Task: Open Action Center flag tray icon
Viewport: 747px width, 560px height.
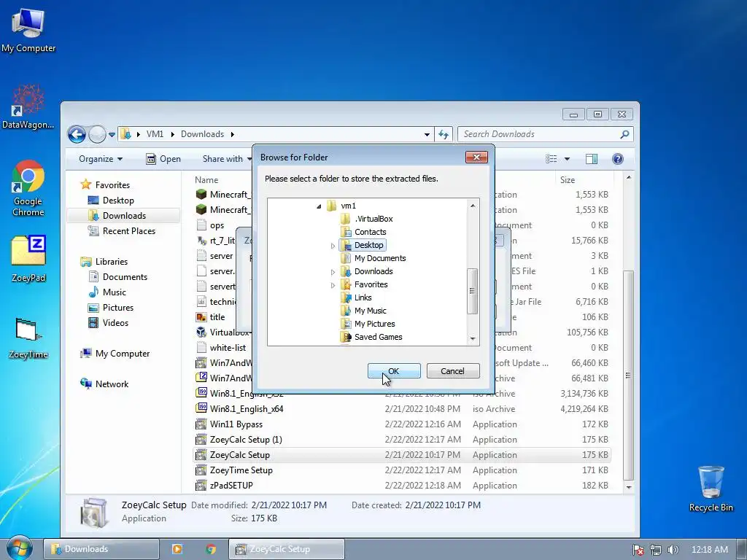Action: pyautogui.click(x=638, y=550)
